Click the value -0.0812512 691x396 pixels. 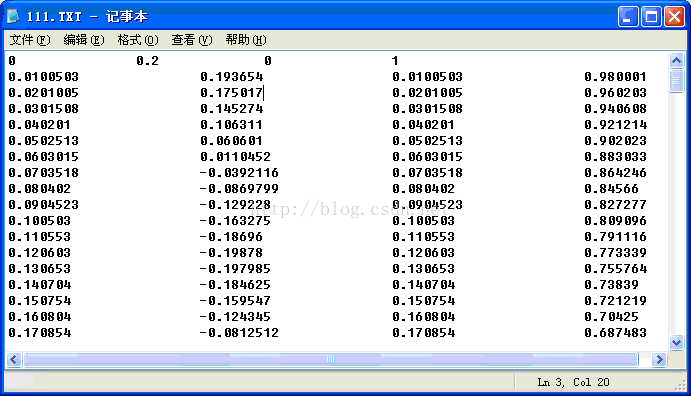[x=239, y=333]
